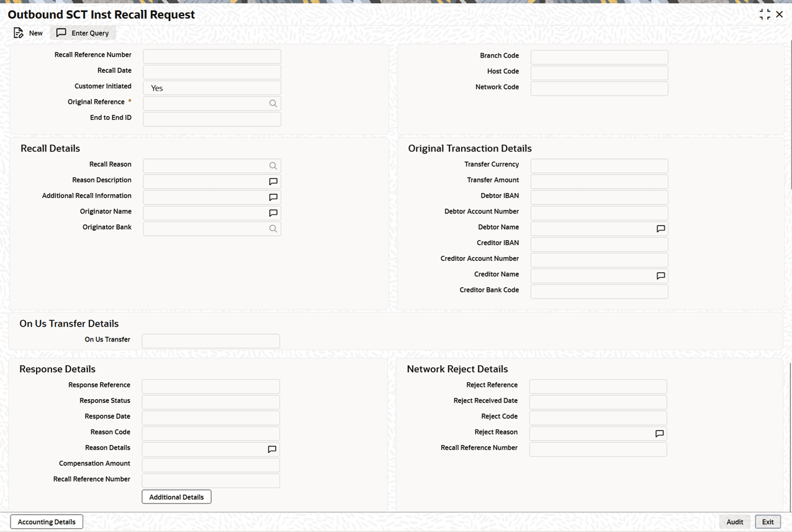792x532 pixels.
Task: Click the End to End ID field
Action: [212, 119]
